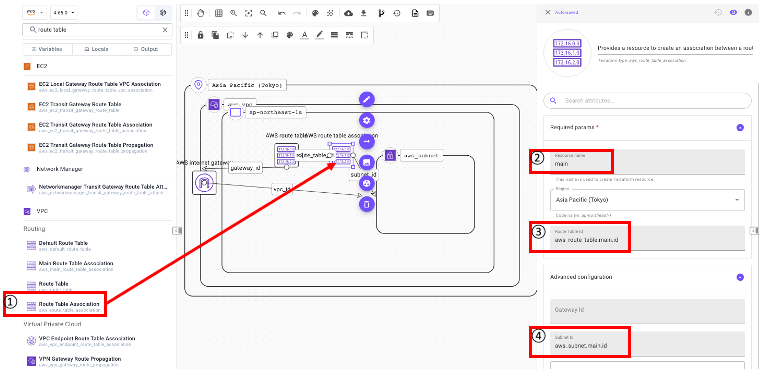Click the Gateway Id field
760x376 pixels.
point(647,311)
